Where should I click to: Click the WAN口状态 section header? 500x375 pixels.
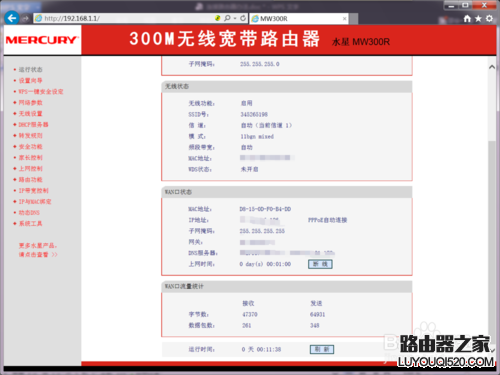(287, 192)
